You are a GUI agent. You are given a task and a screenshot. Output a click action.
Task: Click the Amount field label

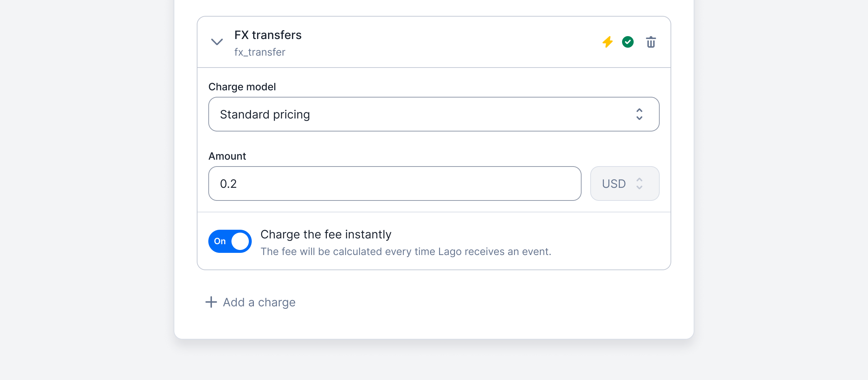227,156
